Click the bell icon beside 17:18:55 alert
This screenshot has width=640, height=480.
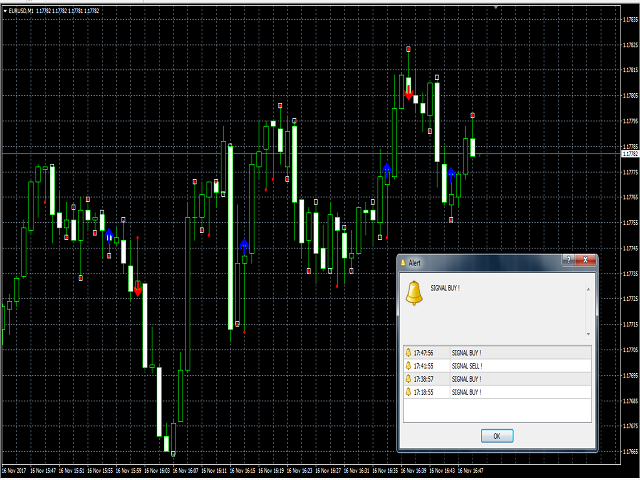click(x=408, y=392)
